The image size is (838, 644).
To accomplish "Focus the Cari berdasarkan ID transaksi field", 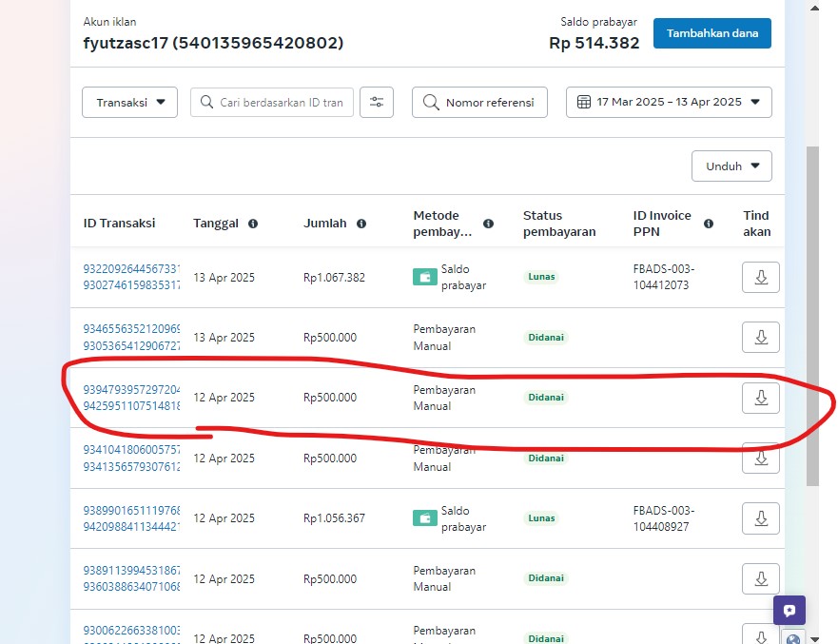I will click(x=281, y=103).
